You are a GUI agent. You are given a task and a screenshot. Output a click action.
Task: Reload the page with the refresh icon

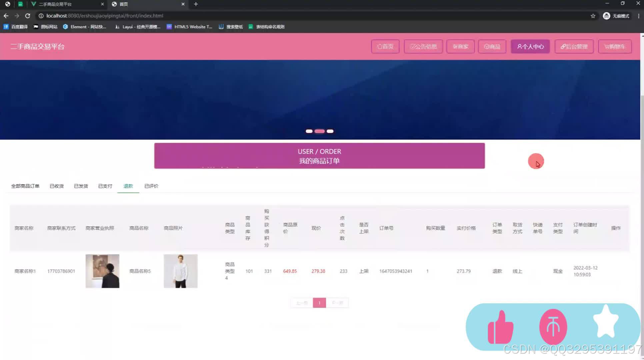click(x=28, y=16)
